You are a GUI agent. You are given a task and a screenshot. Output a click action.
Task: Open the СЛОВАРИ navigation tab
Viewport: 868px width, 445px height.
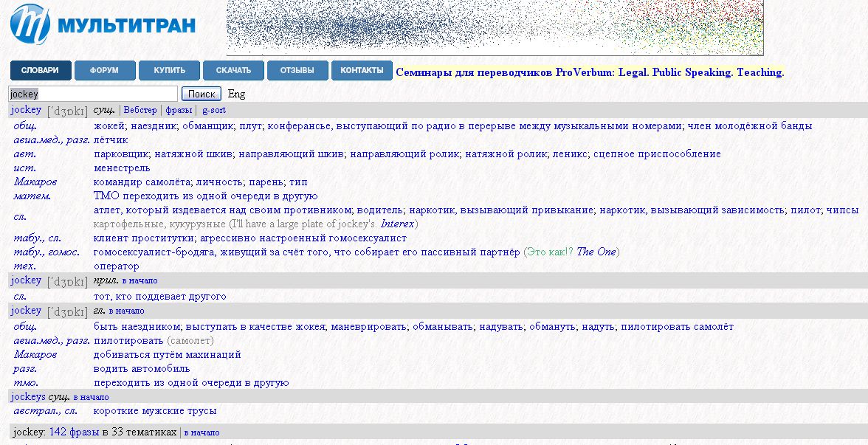41,71
